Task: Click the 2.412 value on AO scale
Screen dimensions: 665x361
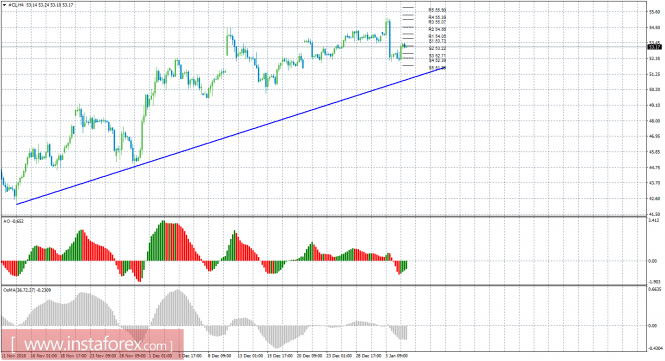Action: point(653,220)
